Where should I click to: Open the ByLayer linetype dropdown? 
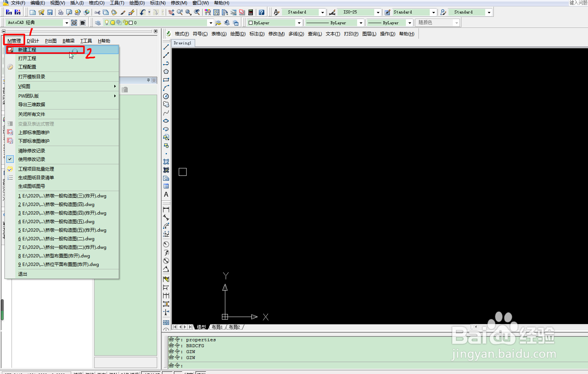click(x=360, y=23)
